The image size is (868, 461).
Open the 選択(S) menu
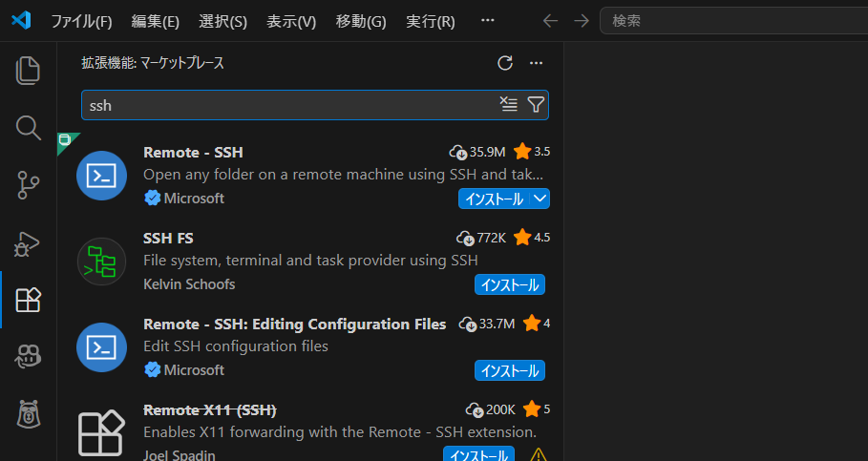222,21
